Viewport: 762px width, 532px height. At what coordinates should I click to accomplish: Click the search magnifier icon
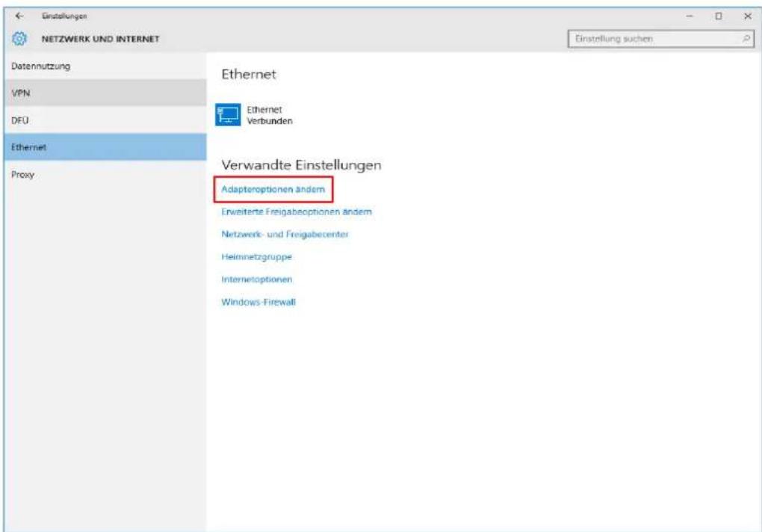tap(746, 38)
